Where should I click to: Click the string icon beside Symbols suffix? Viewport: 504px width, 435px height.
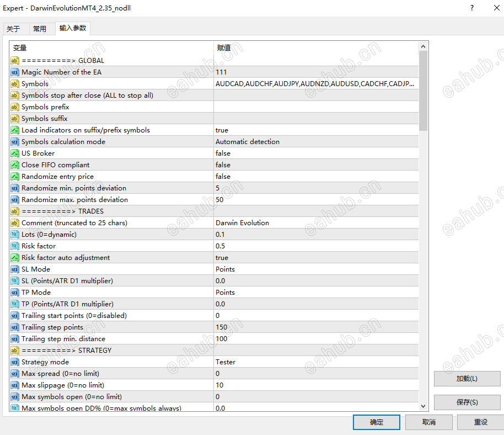coord(14,118)
